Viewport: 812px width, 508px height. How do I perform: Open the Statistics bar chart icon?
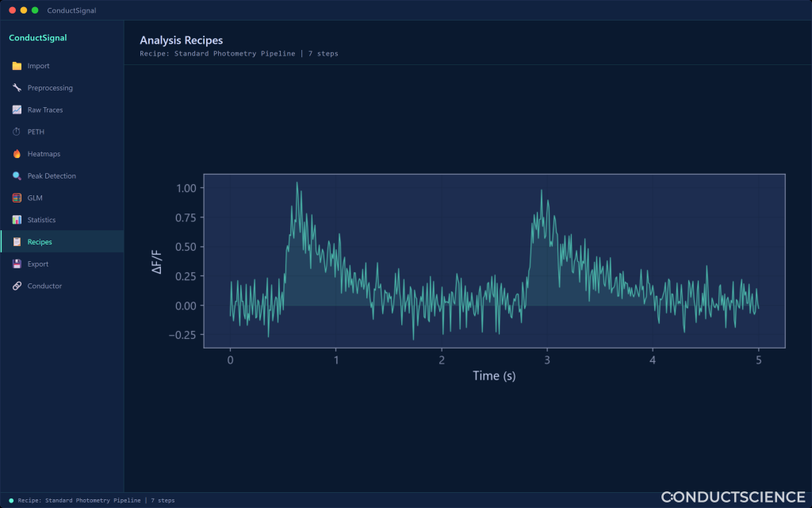[17, 220]
